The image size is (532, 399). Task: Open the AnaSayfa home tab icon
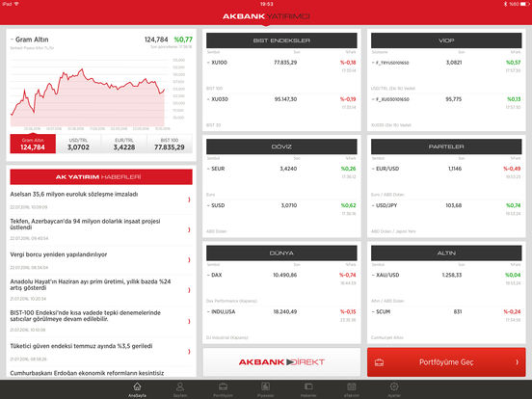(x=137, y=389)
